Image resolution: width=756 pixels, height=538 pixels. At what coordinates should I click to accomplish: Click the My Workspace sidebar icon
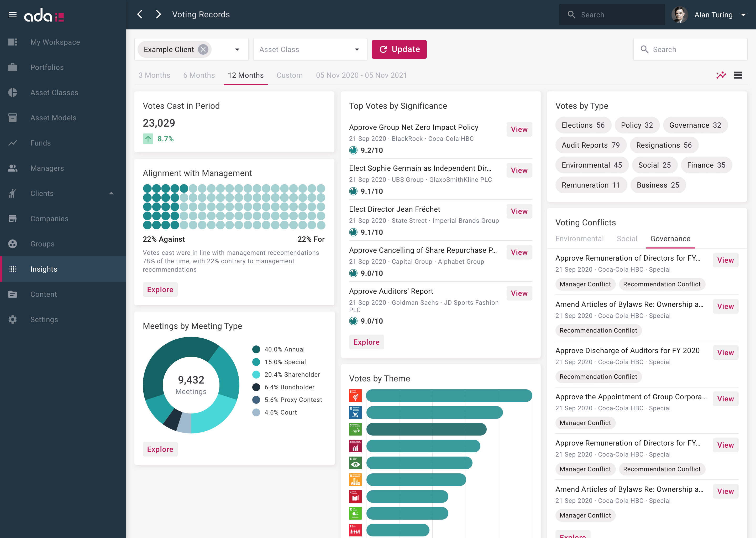pyautogui.click(x=13, y=42)
